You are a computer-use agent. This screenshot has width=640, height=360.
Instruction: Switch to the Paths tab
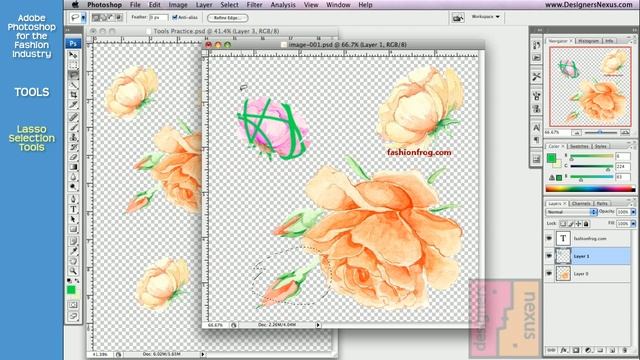tap(602, 203)
